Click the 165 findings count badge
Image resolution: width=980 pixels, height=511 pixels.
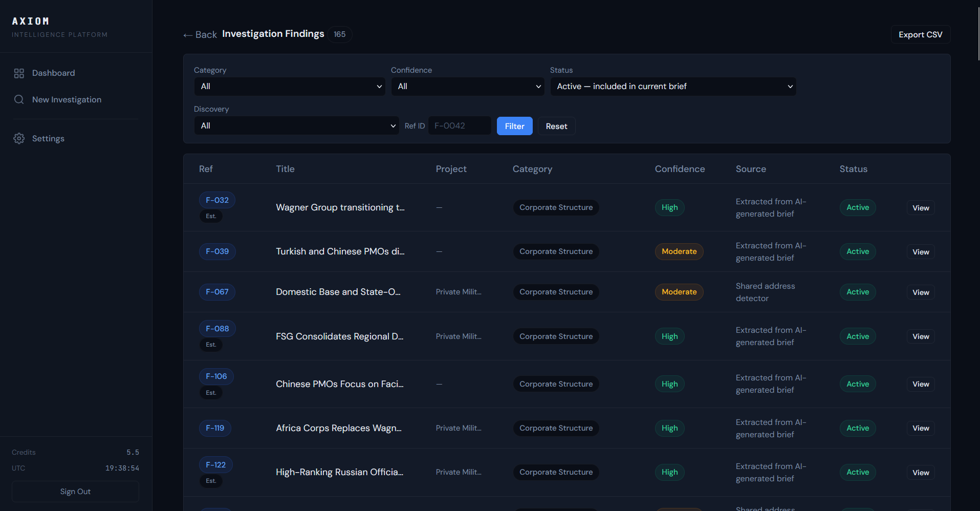pos(339,34)
